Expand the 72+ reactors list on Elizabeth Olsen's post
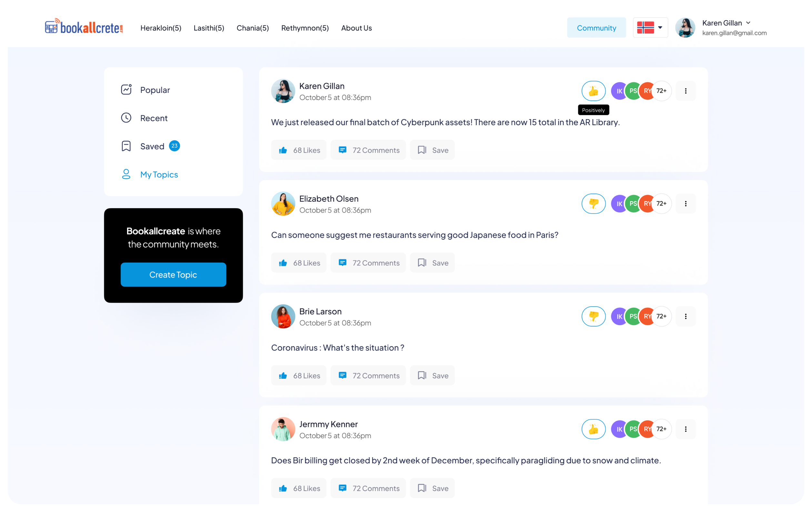The image size is (812, 512). [x=662, y=203]
